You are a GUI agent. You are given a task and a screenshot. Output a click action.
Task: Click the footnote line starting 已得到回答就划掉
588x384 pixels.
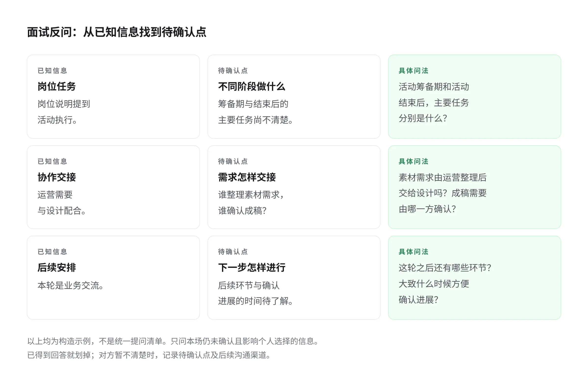149,355
